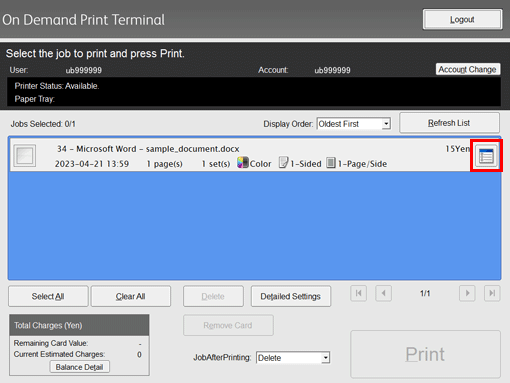510x383 pixels.
Task: Click Account Change button
Action: coord(468,69)
